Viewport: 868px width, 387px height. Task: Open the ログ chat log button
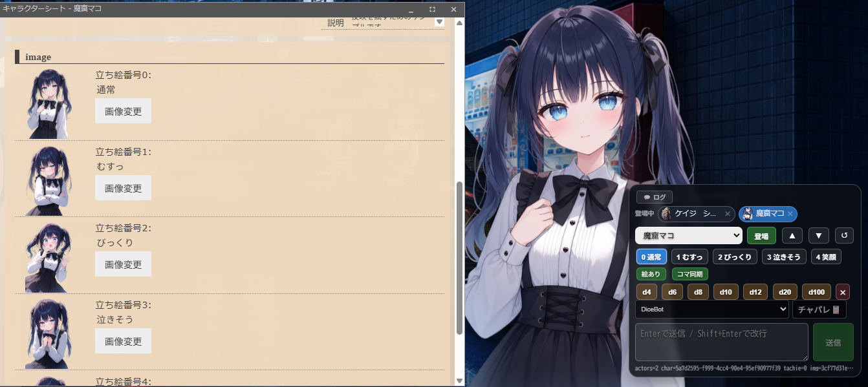pos(655,197)
